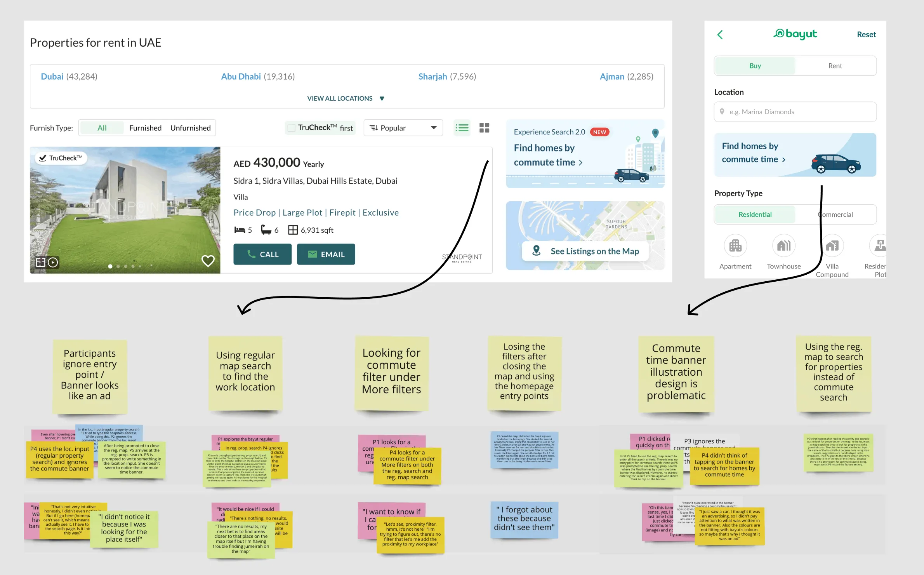
Task: Select the Commercial property category
Action: (x=835, y=214)
